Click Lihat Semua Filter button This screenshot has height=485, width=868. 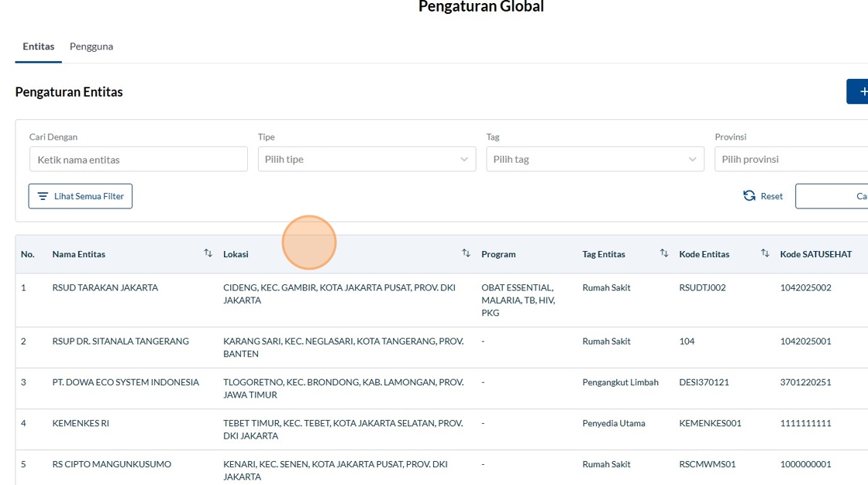(81, 196)
